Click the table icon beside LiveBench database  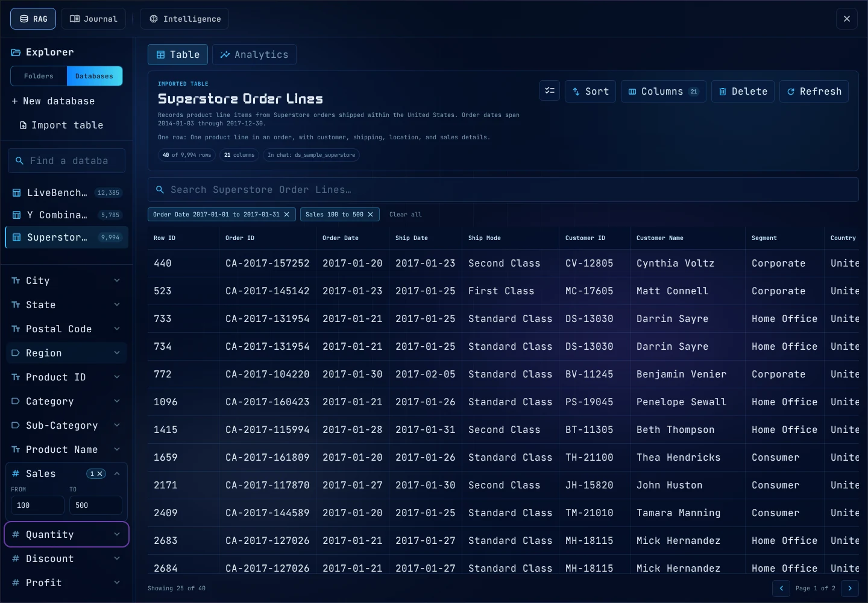17,193
